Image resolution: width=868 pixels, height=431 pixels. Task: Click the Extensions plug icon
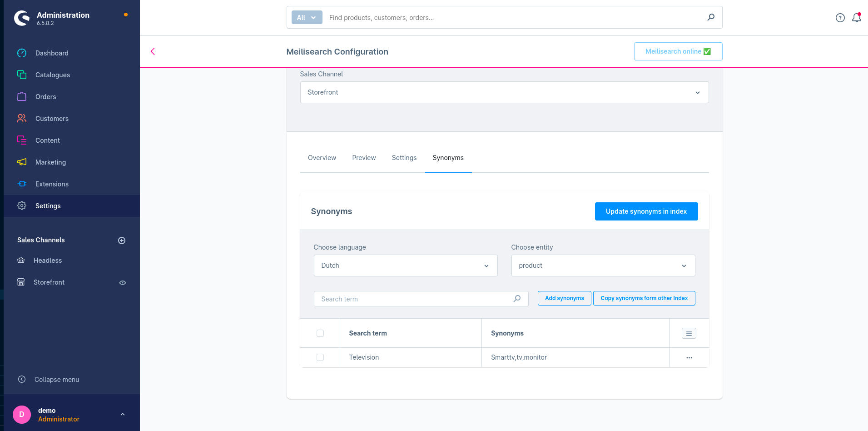point(22,184)
